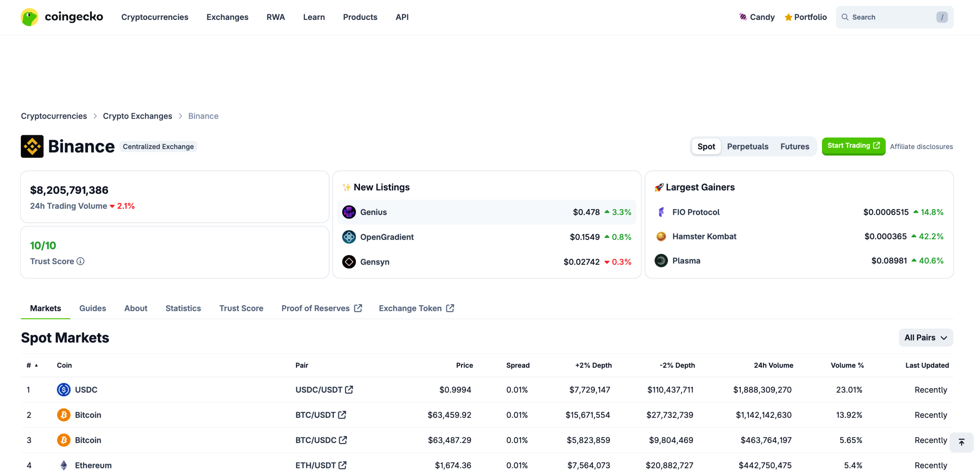Click the CoinGecko gecko logo icon
The image size is (980, 476).
[29, 17]
